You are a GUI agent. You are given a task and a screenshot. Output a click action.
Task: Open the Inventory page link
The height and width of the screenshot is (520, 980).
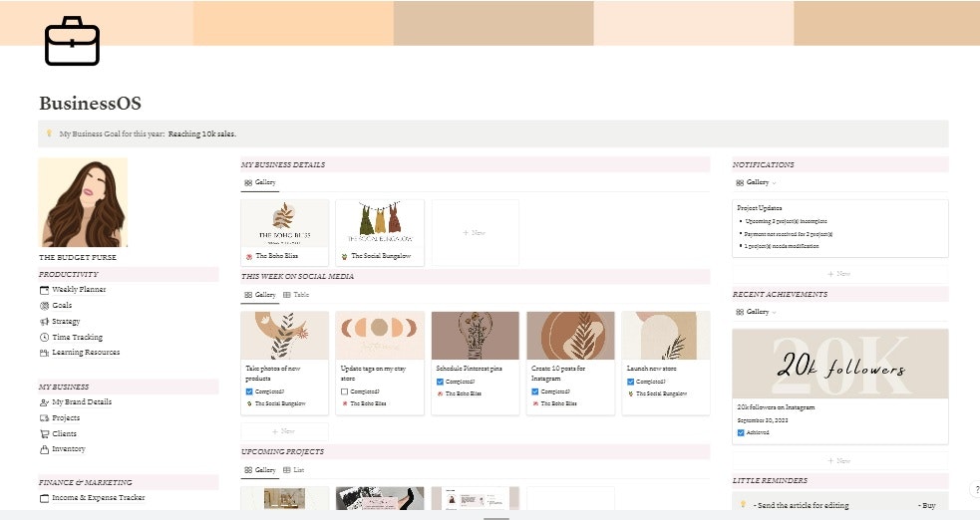tap(69, 449)
